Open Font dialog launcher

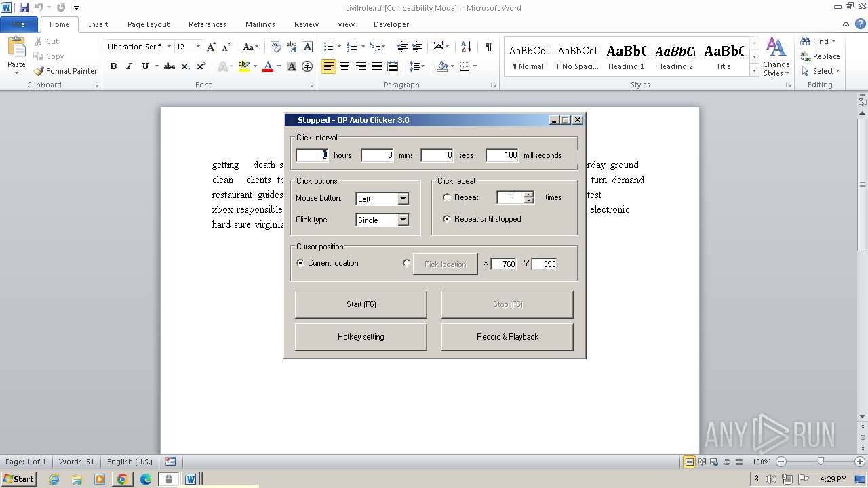[311, 85]
